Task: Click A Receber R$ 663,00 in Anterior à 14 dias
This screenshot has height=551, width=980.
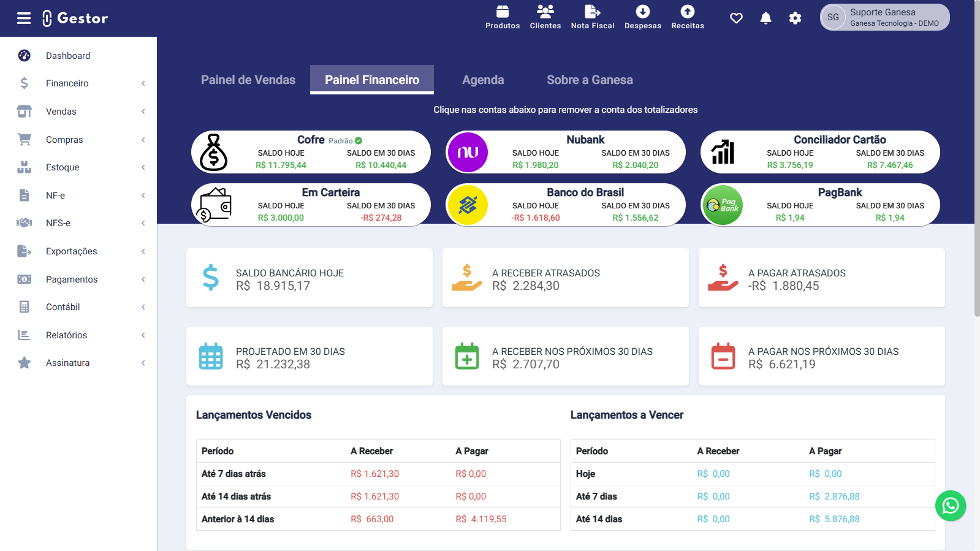Action: (372, 519)
